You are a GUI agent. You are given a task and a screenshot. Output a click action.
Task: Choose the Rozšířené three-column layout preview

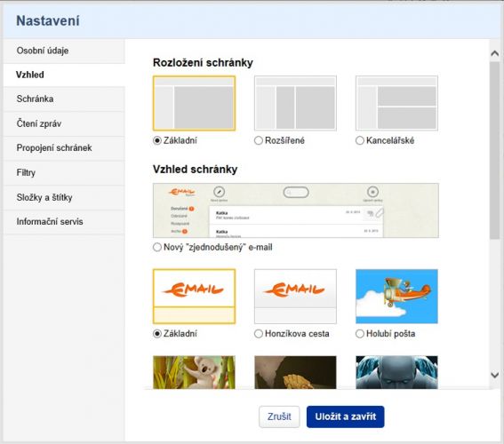[x=295, y=103]
